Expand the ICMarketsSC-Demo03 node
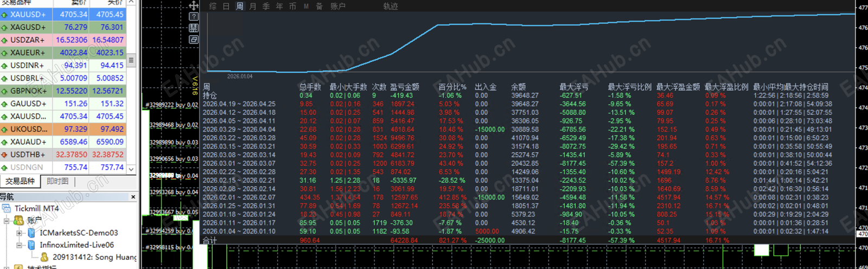The image size is (868, 269). [20, 233]
